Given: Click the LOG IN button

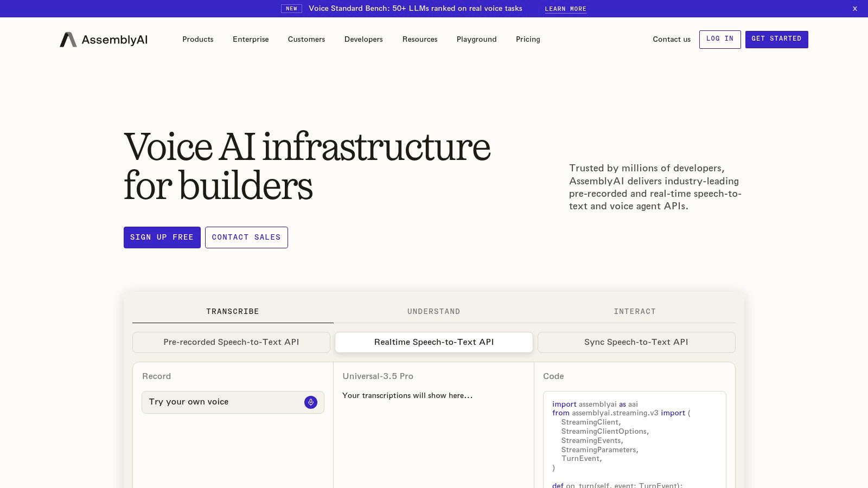Looking at the screenshot, I should coord(720,40).
